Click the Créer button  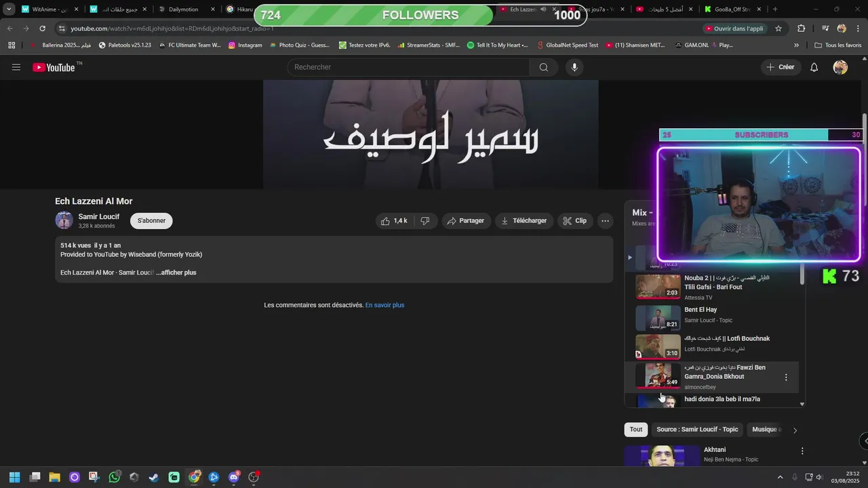point(781,67)
